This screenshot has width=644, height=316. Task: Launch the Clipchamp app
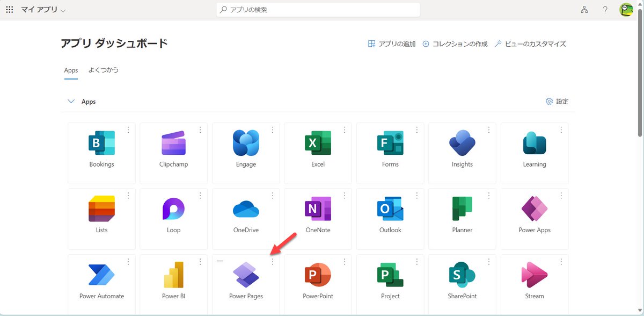click(173, 143)
